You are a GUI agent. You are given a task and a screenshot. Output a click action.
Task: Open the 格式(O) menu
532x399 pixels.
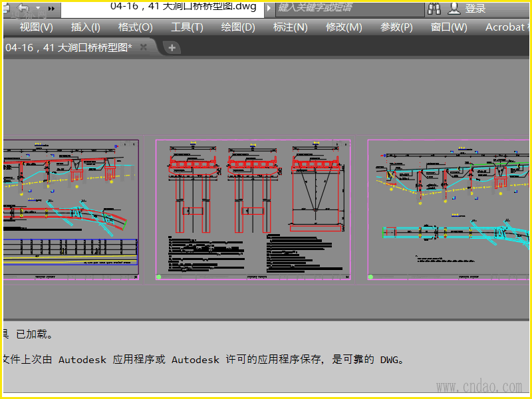[135, 27]
